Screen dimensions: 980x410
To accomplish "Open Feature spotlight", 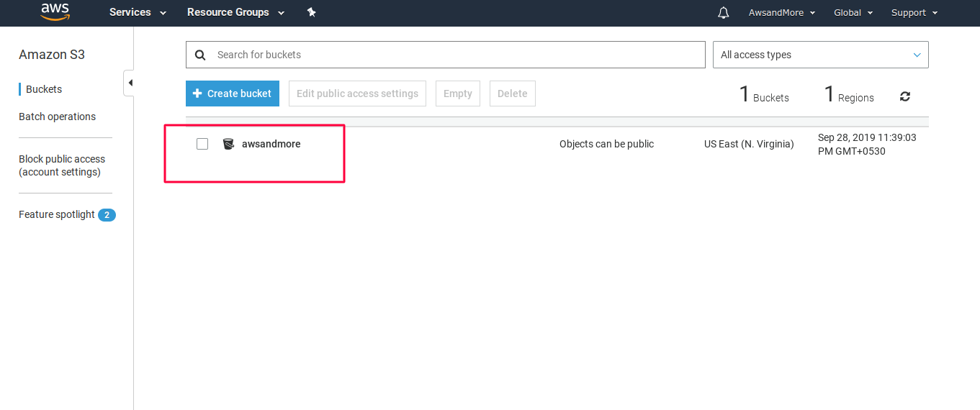I will click(57, 214).
